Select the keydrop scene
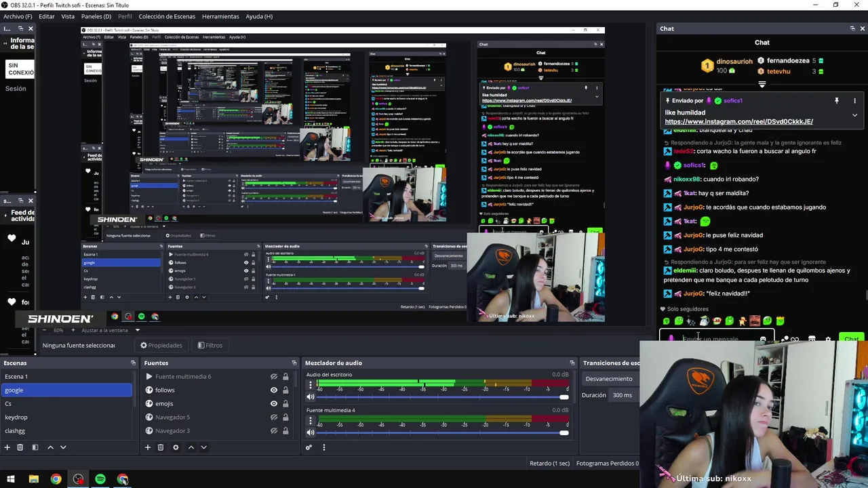This screenshot has height=488, width=868. click(66, 418)
